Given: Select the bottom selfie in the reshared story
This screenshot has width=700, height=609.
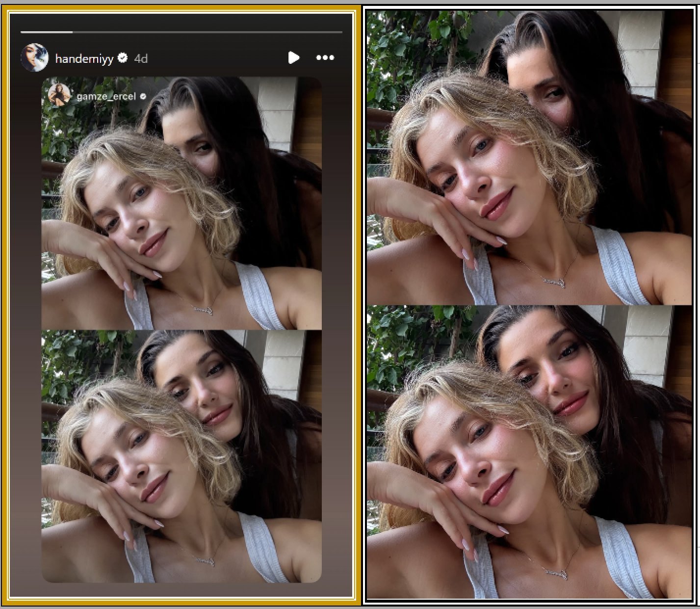Looking at the screenshot, I should pos(181,456).
